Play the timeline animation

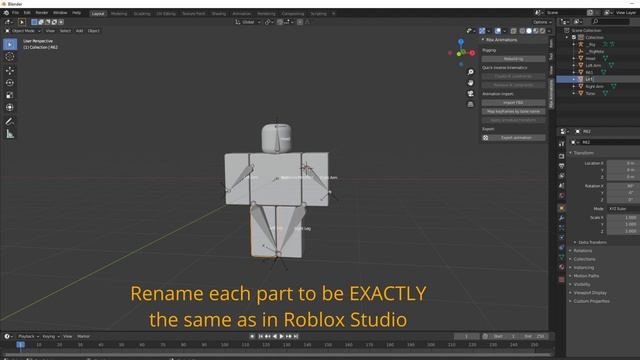[282, 336]
